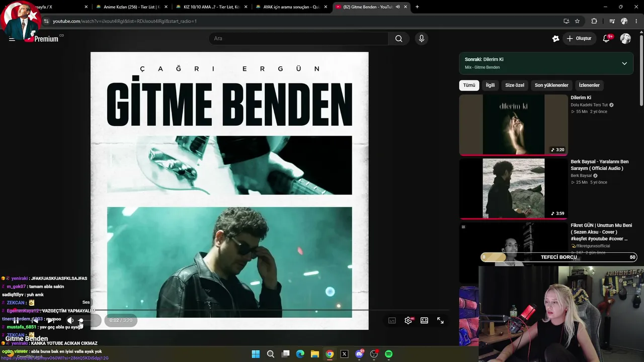This screenshot has width=644, height=362.
Task: Open YouTube notifications bell
Action: 606,39
